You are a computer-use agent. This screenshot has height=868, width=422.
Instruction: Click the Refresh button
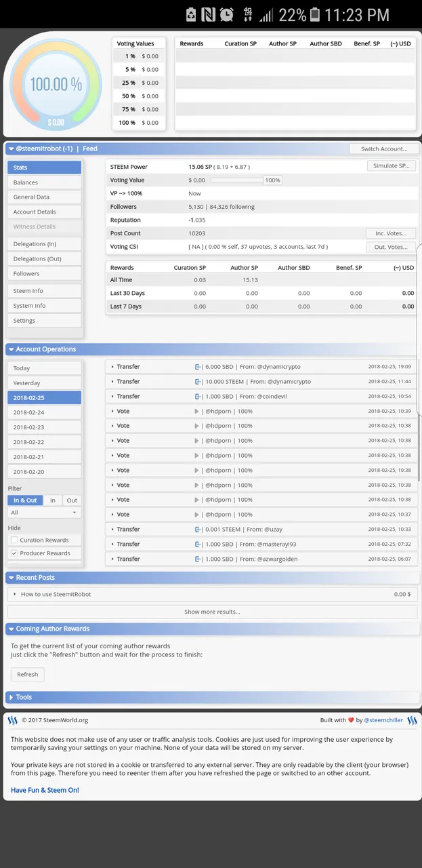point(27,675)
